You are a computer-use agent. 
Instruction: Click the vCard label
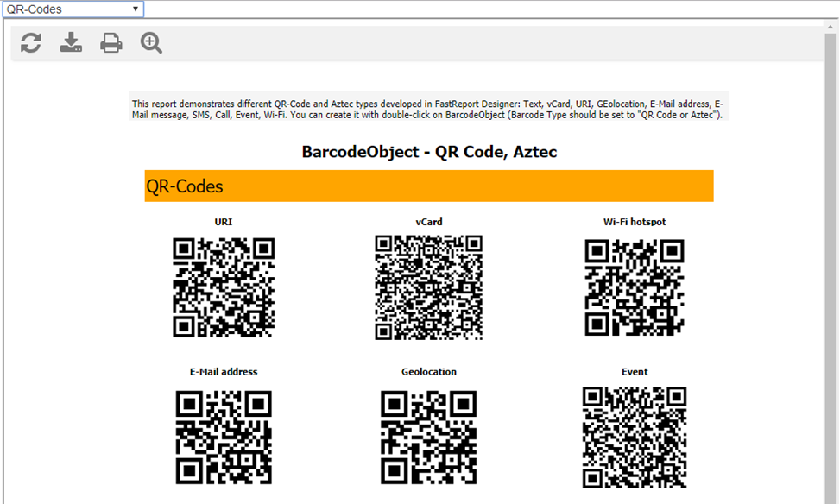tap(429, 222)
